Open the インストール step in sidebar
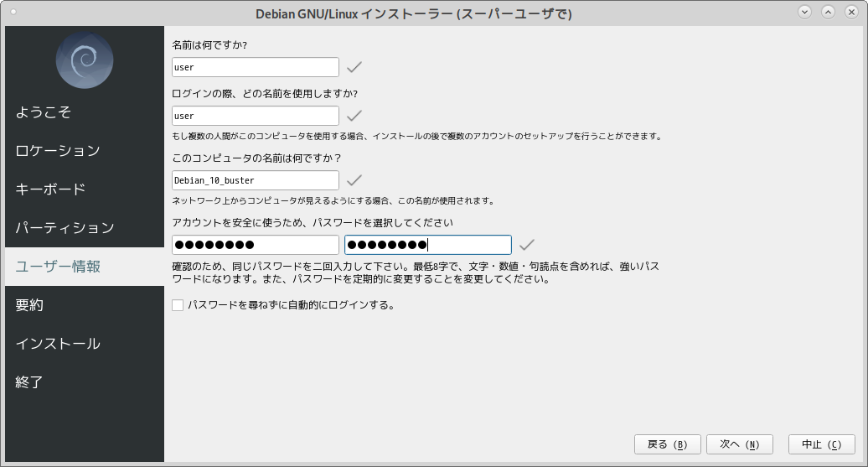Viewport: 868px width, 467px height. coord(85,344)
